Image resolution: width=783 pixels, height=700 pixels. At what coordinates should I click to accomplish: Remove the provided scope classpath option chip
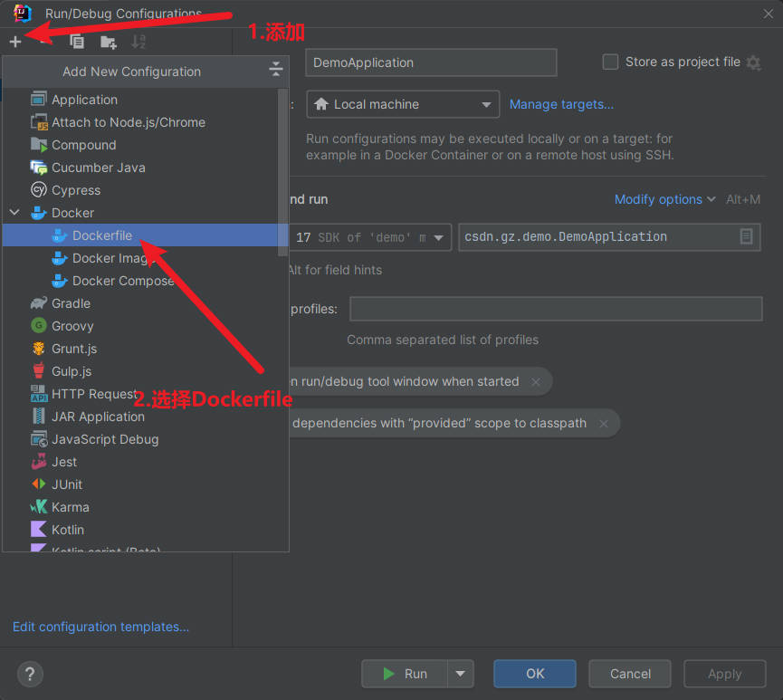point(604,424)
